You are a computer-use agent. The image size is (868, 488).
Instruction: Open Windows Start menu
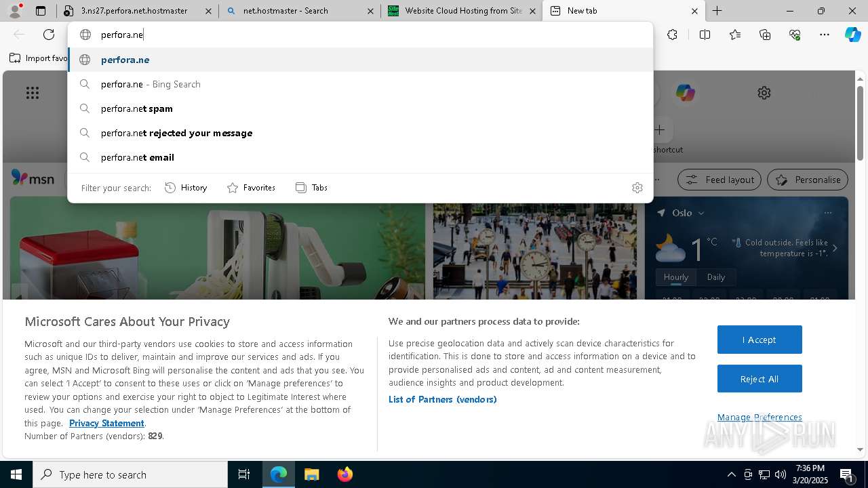coord(16,474)
